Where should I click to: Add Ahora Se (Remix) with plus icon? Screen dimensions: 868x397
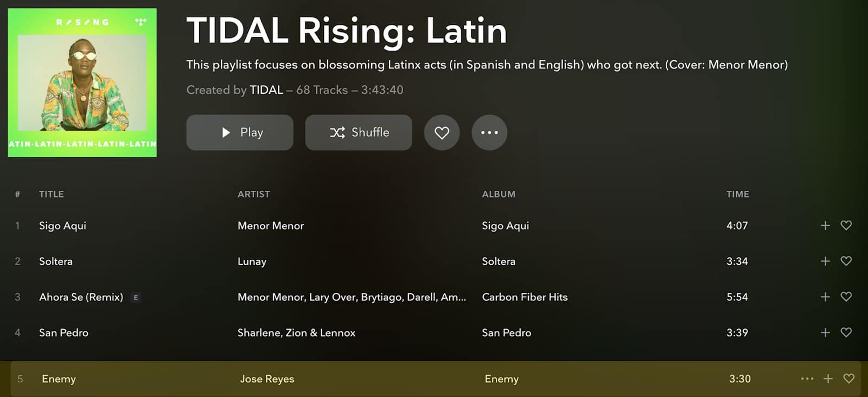pos(825,297)
